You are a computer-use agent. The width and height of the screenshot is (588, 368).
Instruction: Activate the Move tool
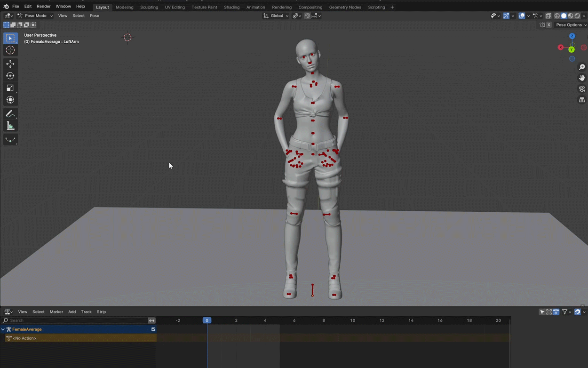[10, 64]
